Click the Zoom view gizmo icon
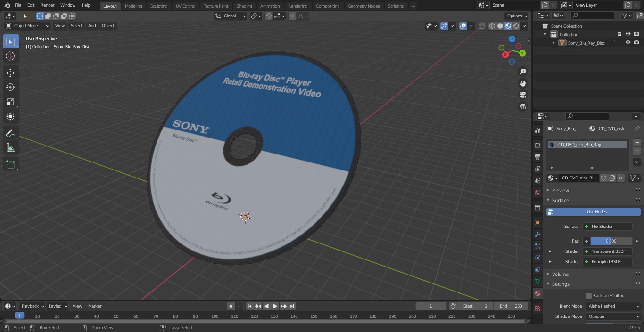This screenshot has height=332, width=644. click(x=523, y=72)
